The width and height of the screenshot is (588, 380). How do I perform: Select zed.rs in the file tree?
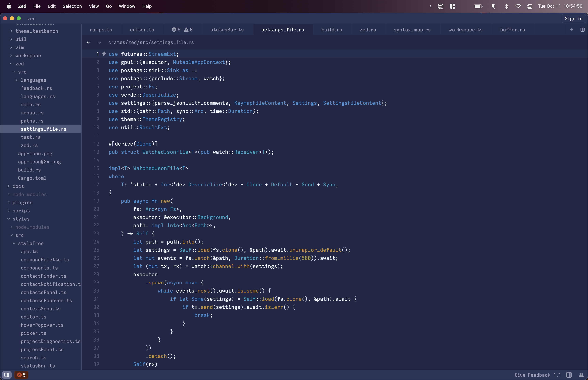coord(29,145)
